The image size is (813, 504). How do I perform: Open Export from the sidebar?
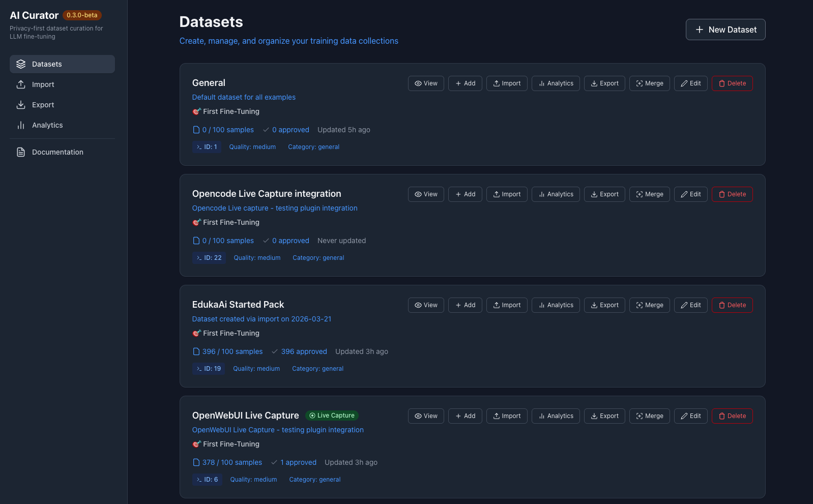tap(62, 105)
